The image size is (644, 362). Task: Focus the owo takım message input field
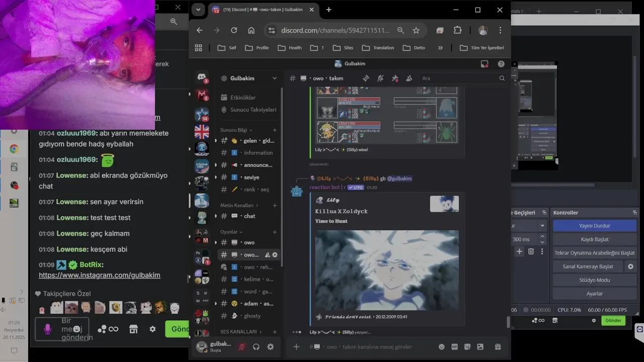370,347
